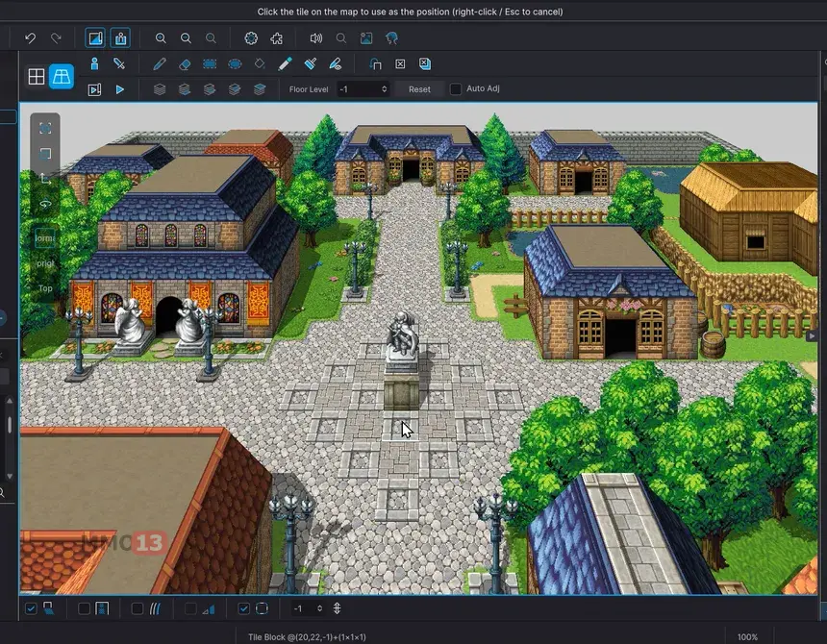This screenshot has width=827, height=644.
Task: Select the sword and tools icon
Action: (119, 63)
